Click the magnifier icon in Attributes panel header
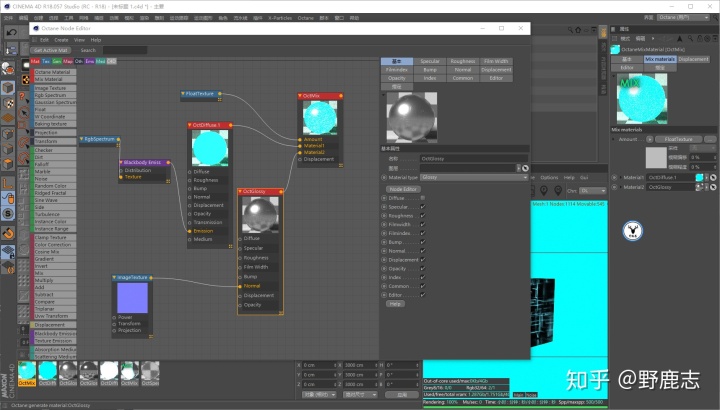720x410 pixels. 690,39
